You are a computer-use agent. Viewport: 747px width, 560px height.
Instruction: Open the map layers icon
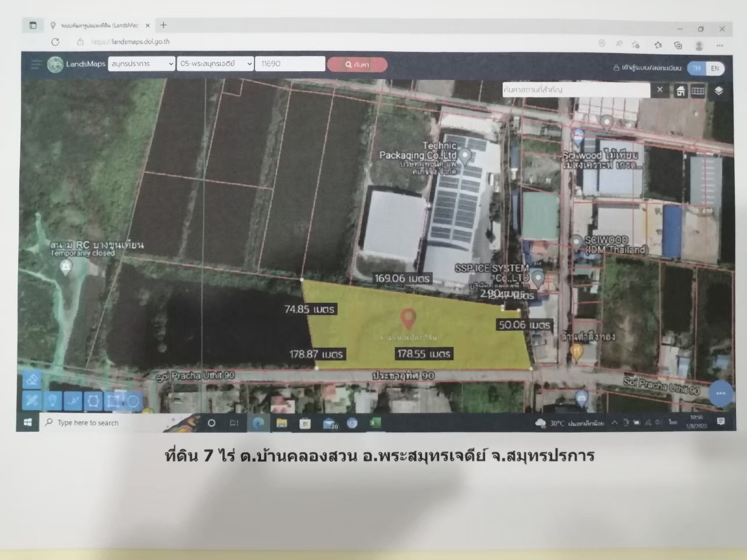tap(719, 91)
